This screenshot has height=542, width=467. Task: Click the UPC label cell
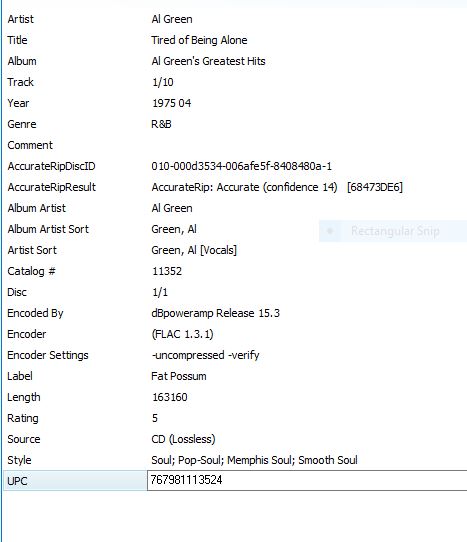75,481
